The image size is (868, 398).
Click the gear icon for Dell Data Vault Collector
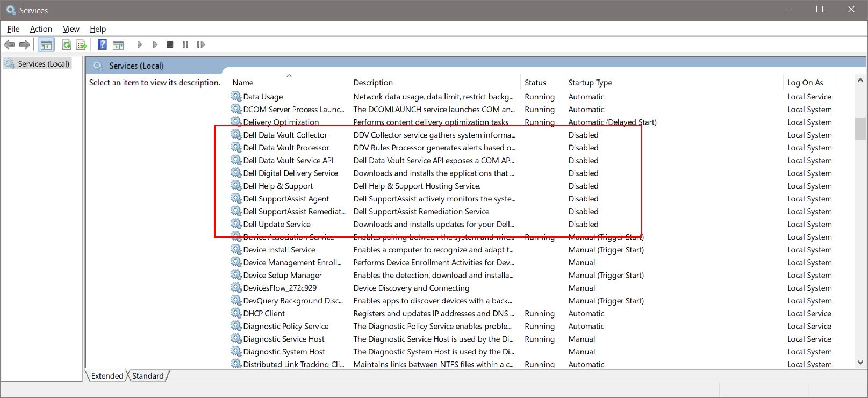[x=236, y=135]
